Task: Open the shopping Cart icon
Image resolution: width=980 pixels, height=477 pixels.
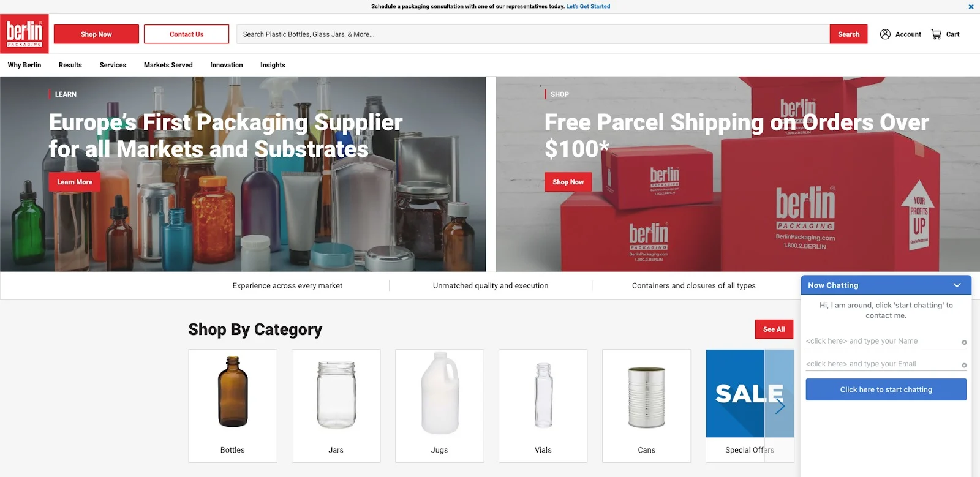Action: (x=936, y=34)
